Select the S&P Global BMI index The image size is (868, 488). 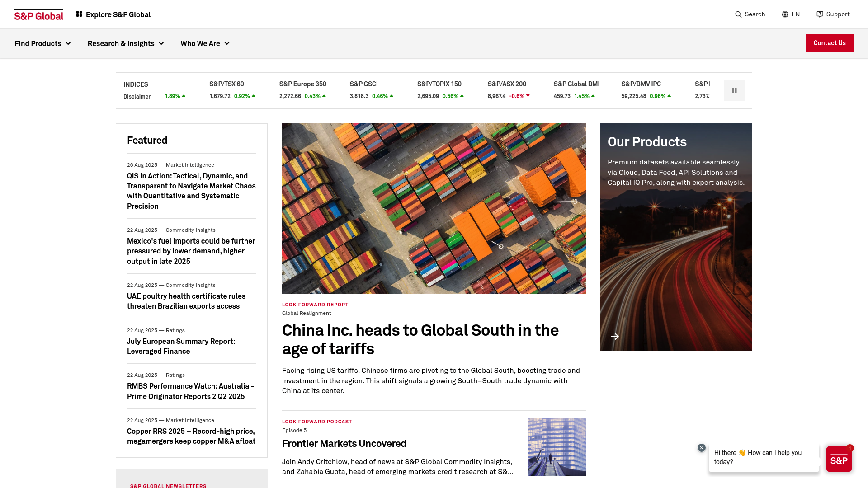coord(576,84)
